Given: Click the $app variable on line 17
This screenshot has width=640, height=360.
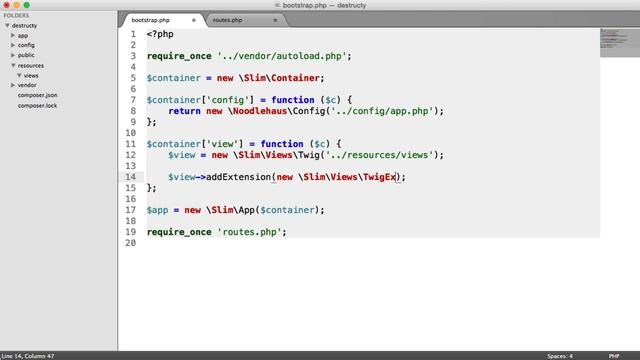Looking at the screenshot, I should (x=158, y=210).
